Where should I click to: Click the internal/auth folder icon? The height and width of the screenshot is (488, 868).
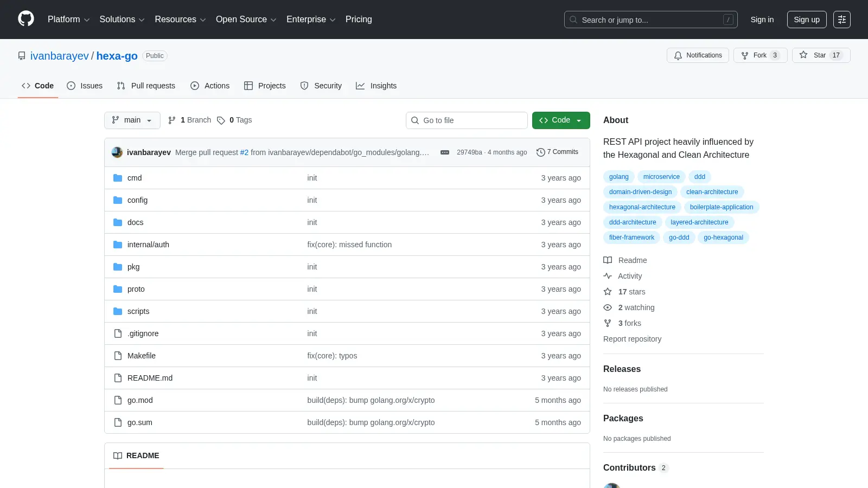click(118, 245)
